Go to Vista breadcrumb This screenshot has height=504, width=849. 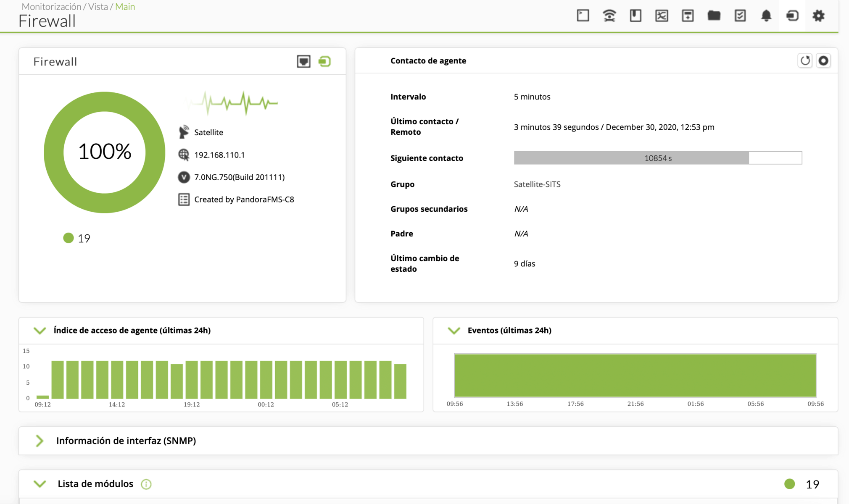pos(98,6)
